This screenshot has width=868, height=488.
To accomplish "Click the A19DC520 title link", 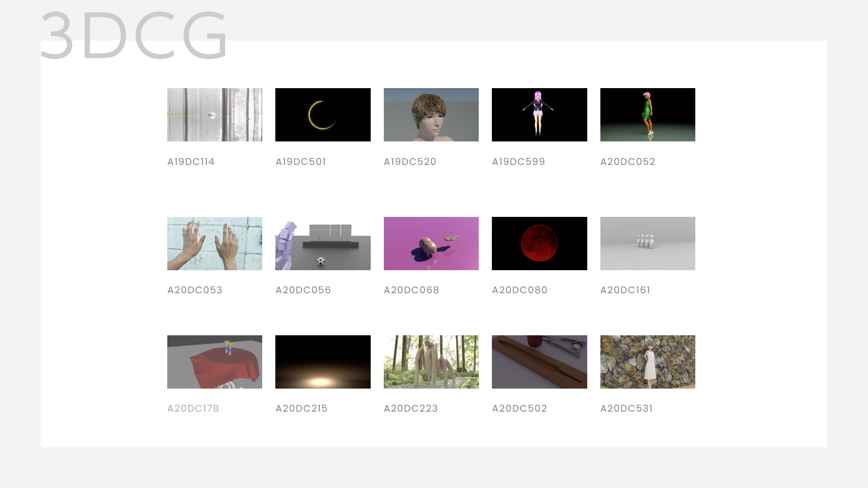I will point(410,162).
